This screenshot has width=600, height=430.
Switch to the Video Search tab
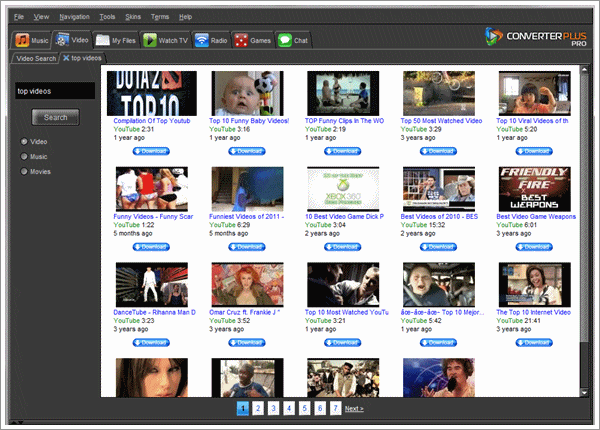(x=36, y=59)
